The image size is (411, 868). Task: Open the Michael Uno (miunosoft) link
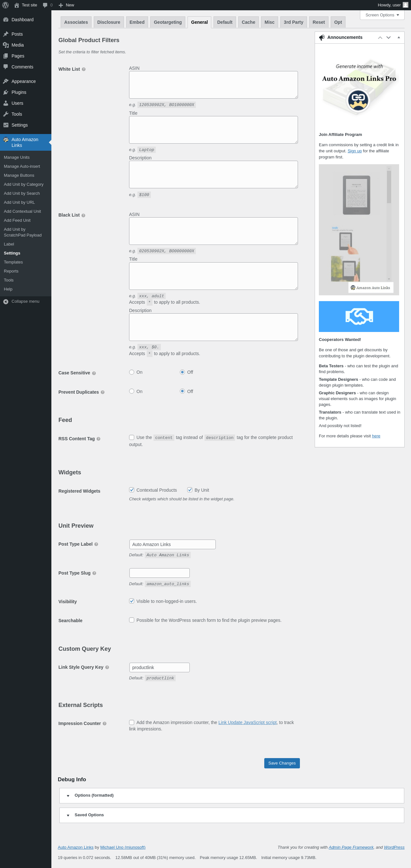click(x=123, y=847)
